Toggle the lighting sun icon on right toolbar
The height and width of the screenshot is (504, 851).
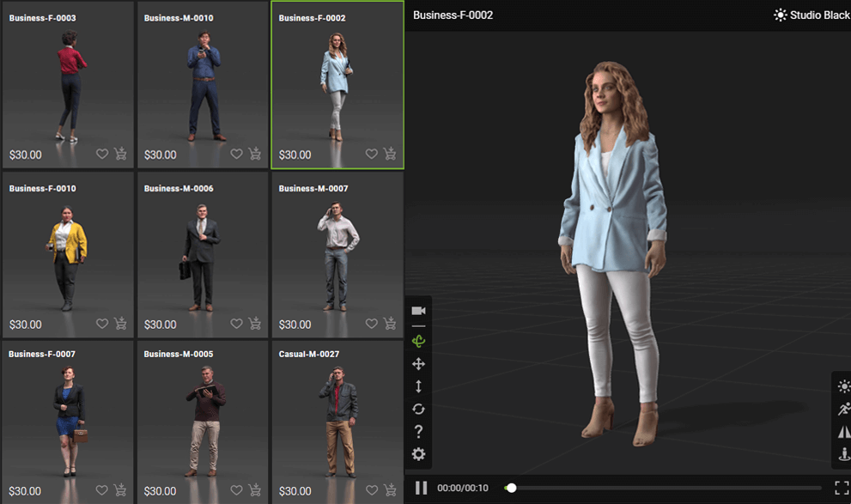coord(843,386)
